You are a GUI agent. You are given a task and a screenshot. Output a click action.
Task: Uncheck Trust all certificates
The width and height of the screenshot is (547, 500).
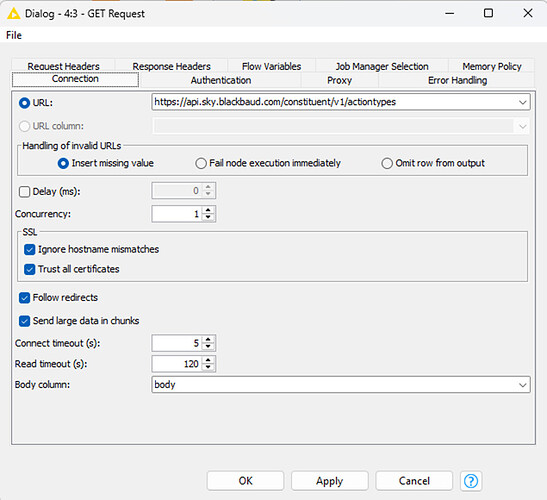point(30,269)
